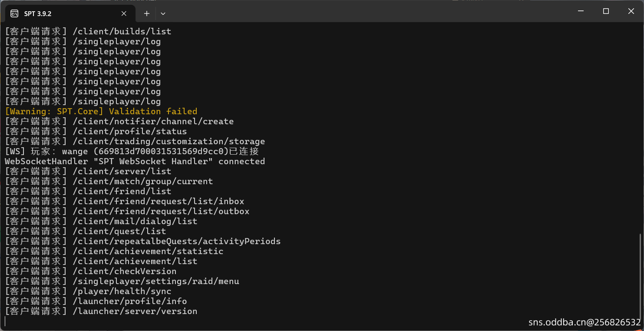This screenshot has width=644, height=331.
Task: Close the SPT 3.9.2 tab
Action: [x=124, y=13]
